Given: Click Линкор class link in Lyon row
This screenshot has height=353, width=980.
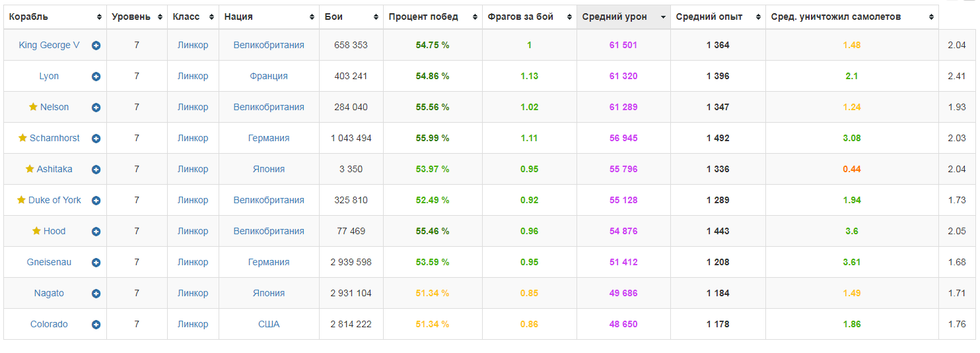Looking at the screenshot, I should coord(193,77).
